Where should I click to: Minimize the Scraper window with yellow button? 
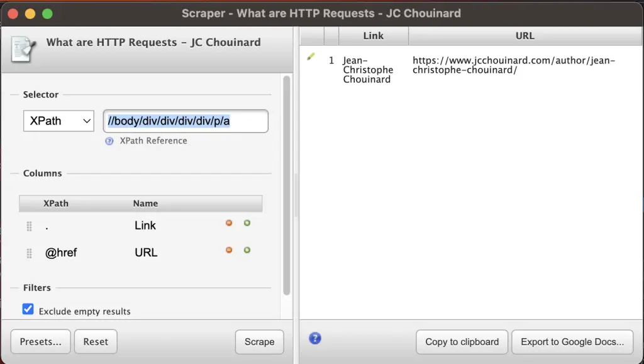coord(30,14)
